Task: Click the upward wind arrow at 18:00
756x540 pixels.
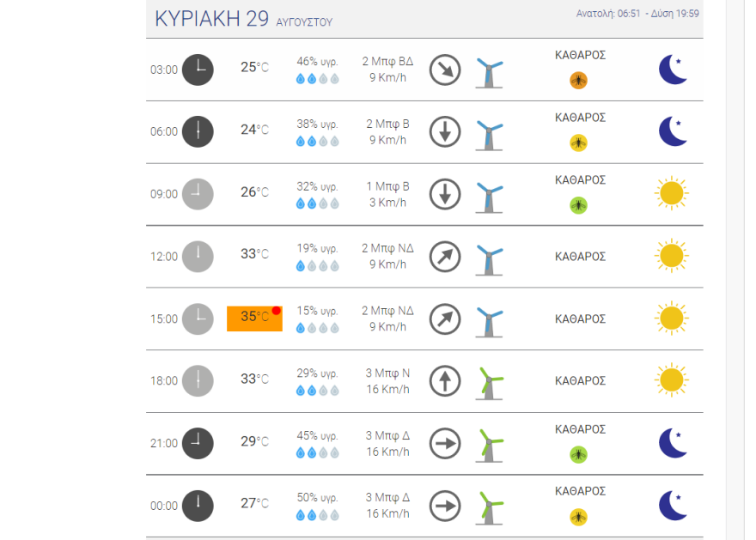Action: click(x=445, y=381)
